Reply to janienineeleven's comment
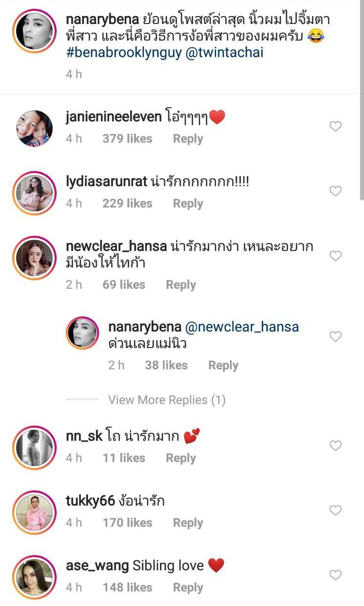364x606 pixels. click(x=188, y=139)
